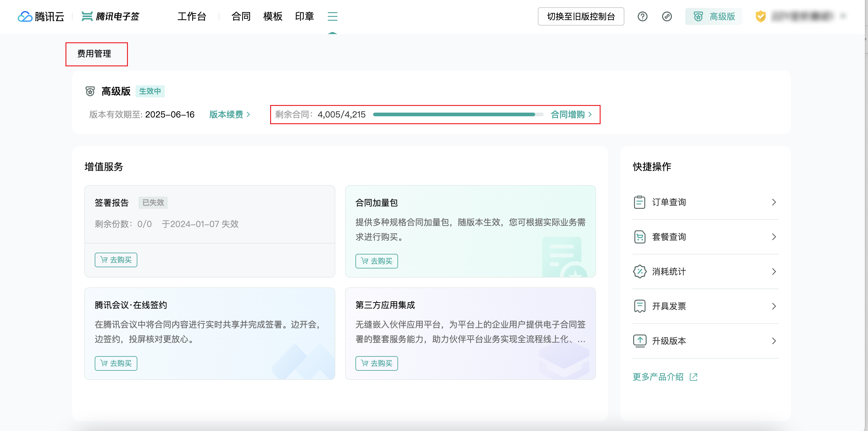The width and height of the screenshot is (868, 431).
Task: Open the hamburger more-menu icon
Action: (x=332, y=16)
